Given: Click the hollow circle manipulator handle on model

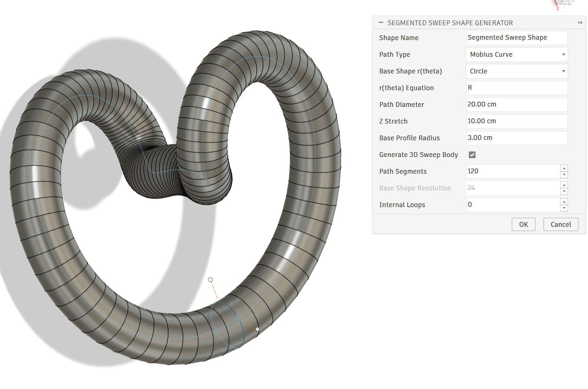Looking at the screenshot, I should (x=210, y=280).
